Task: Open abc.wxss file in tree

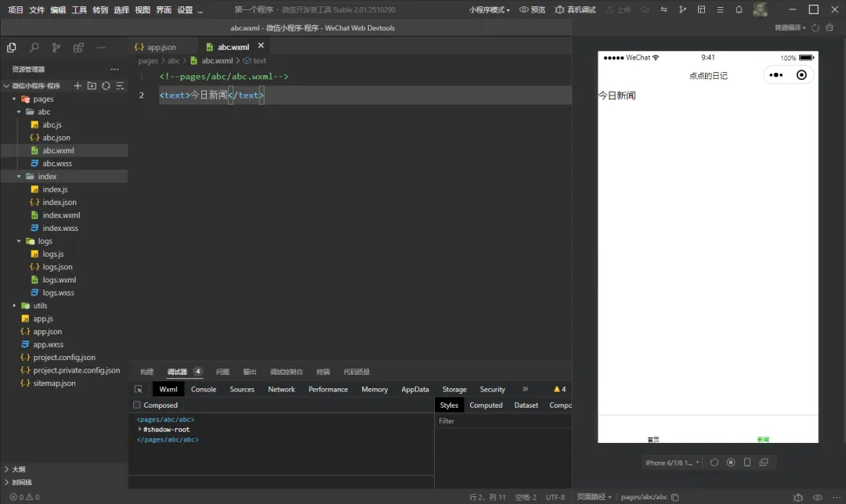Action: coord(57,164)
